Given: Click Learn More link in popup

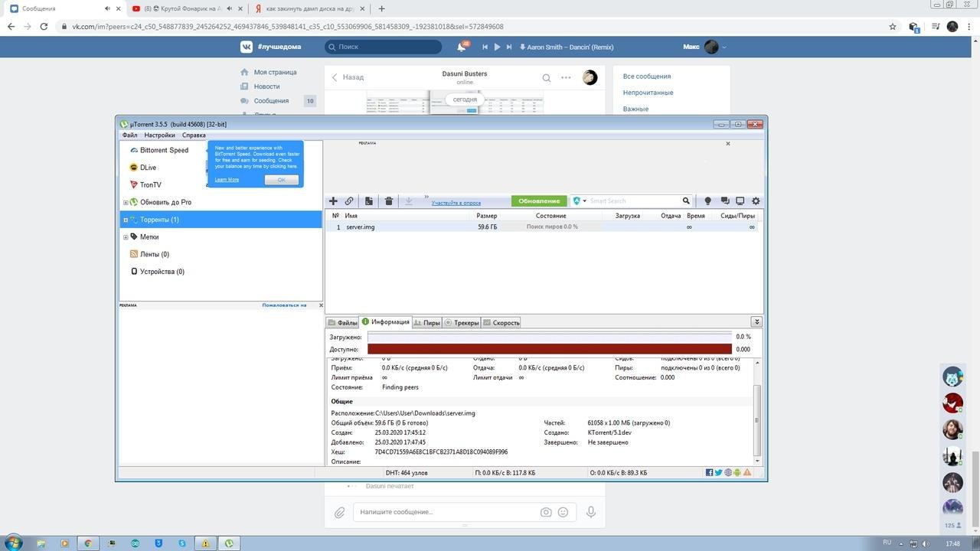Looking at the screenshot, I should (227, 180).
